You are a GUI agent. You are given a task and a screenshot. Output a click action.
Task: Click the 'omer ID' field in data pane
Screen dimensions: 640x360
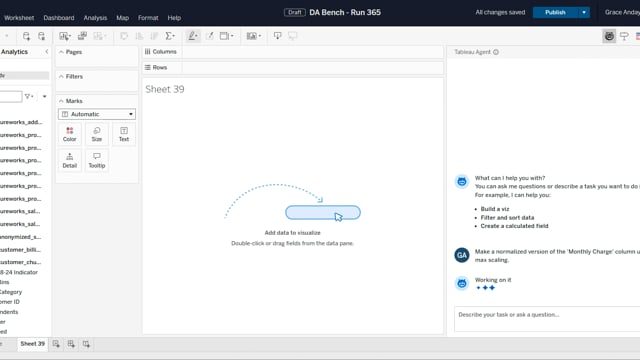coord(10,302)
